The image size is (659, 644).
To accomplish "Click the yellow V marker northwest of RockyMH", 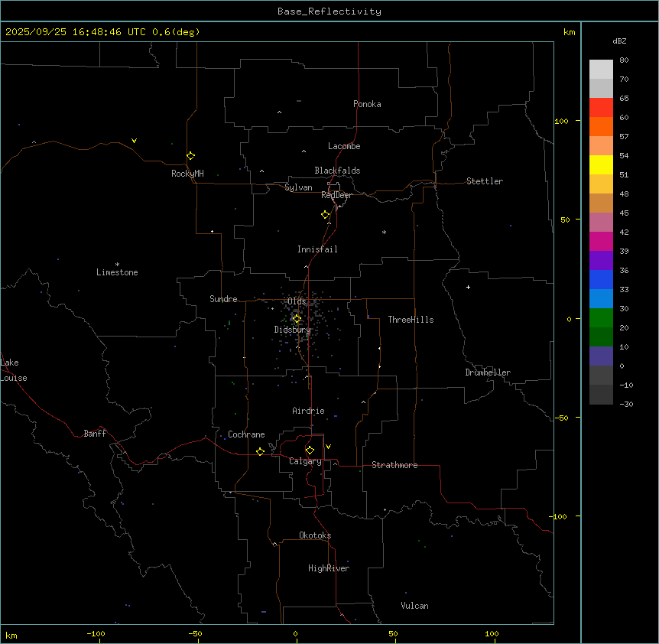I will tap(134, 141).
